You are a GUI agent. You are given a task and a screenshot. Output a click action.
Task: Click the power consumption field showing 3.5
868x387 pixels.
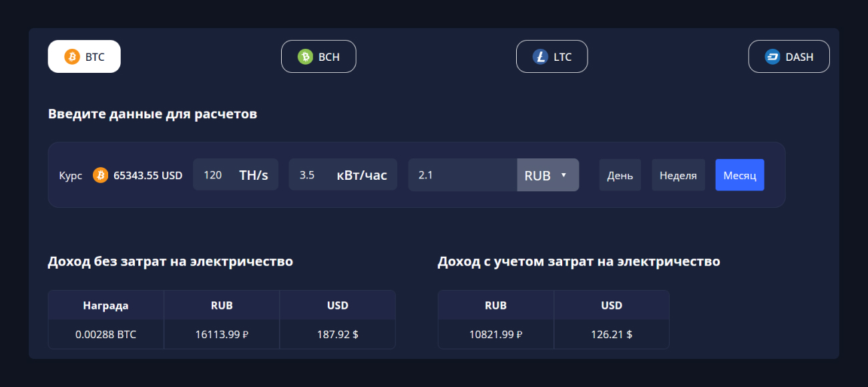tap(308, 175)
